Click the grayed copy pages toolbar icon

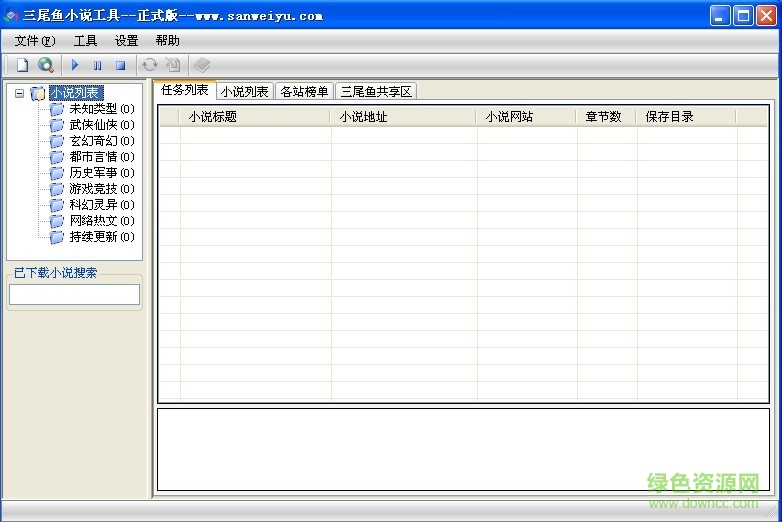(x=173, y=65)
